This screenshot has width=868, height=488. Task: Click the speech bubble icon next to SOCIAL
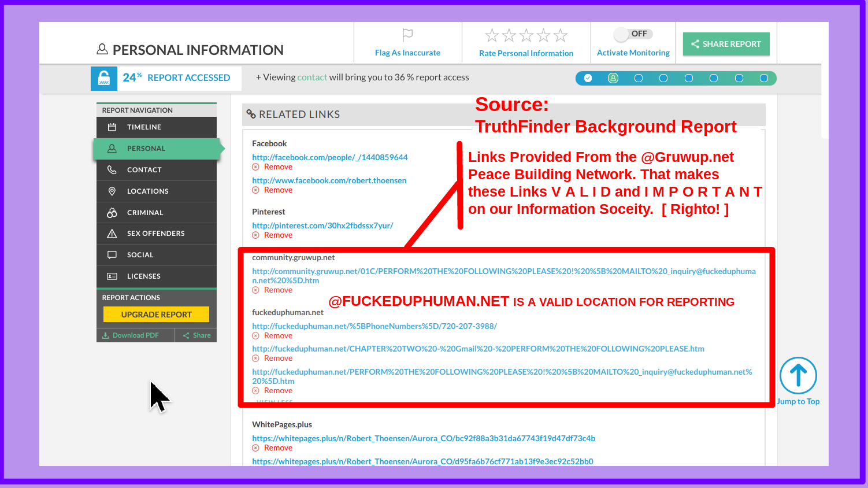112,255
